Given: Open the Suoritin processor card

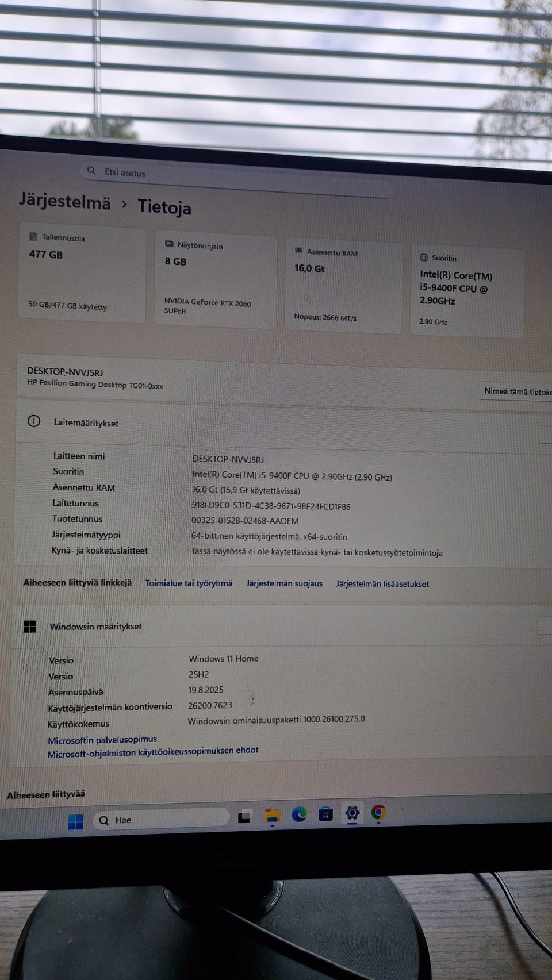Looking at the screenshot, I should point(467,291).
